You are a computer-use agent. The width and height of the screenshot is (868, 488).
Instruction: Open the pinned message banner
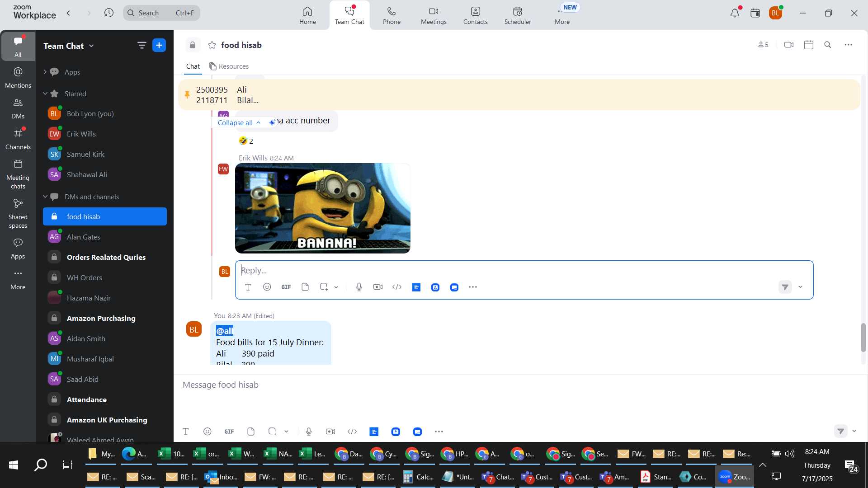point(519,95)
